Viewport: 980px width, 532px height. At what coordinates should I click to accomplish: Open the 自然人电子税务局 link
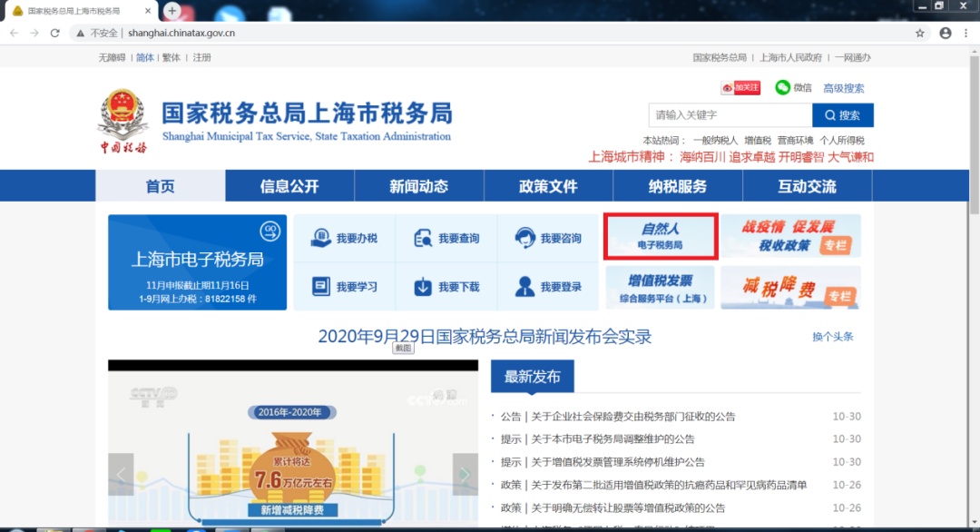(661, 237)
